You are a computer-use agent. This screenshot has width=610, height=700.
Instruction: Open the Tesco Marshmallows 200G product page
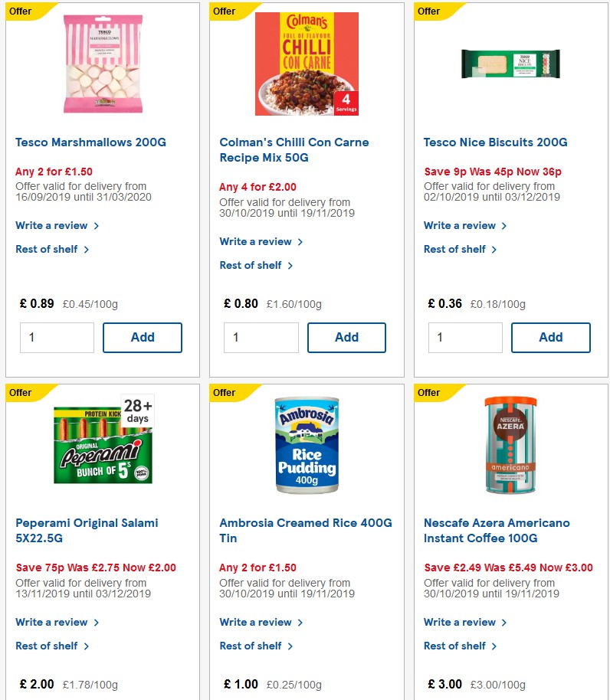tap(91, 142)
